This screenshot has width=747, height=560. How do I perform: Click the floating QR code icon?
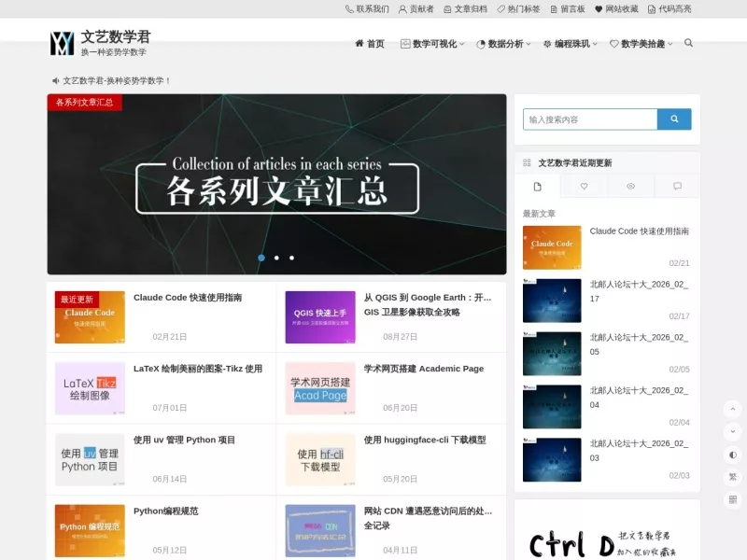pos(733,499)
